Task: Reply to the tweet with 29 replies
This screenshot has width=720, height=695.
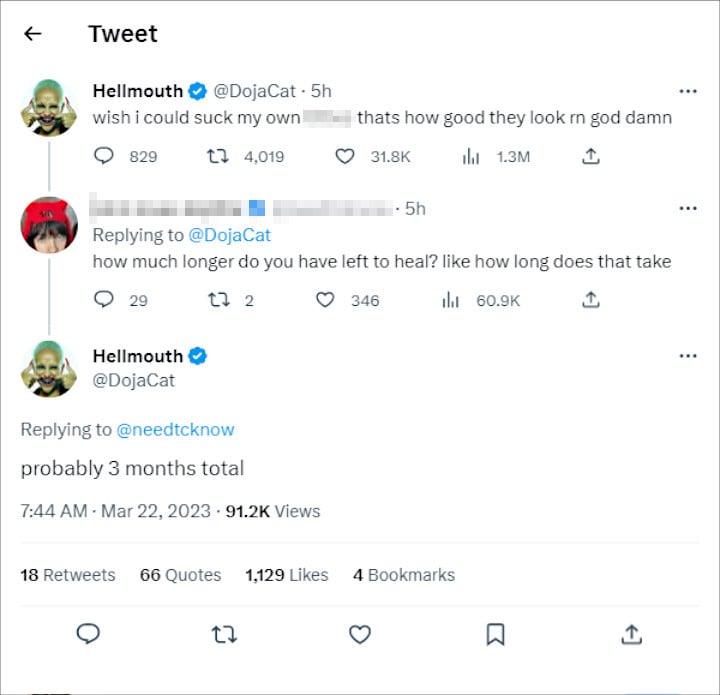Action: [x=104, y=299]
